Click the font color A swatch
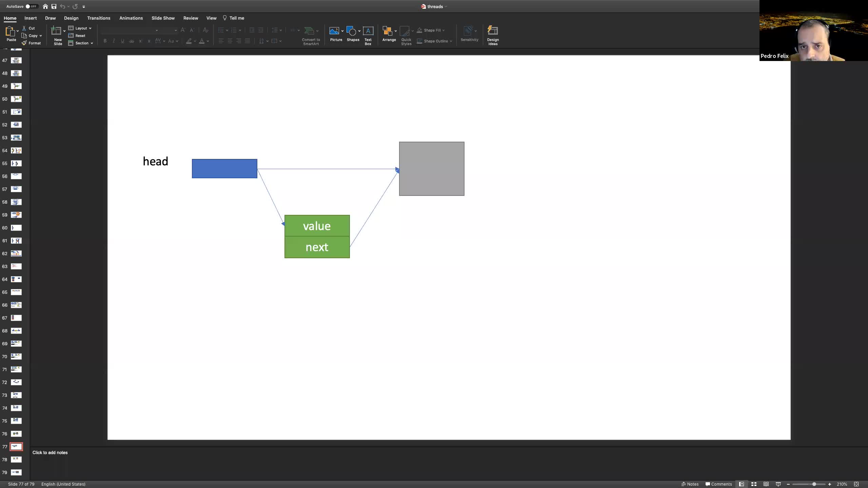This screenshot has width=868, height=488. (202, 41)
